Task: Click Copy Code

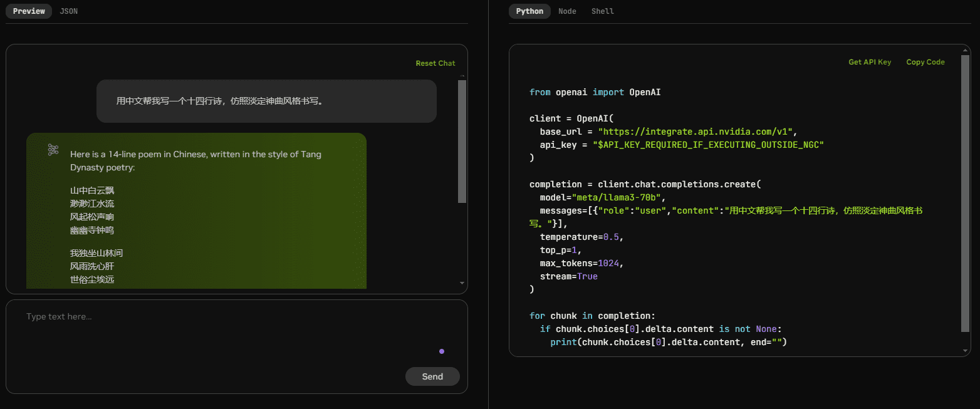Action: (x=925, y=62)
